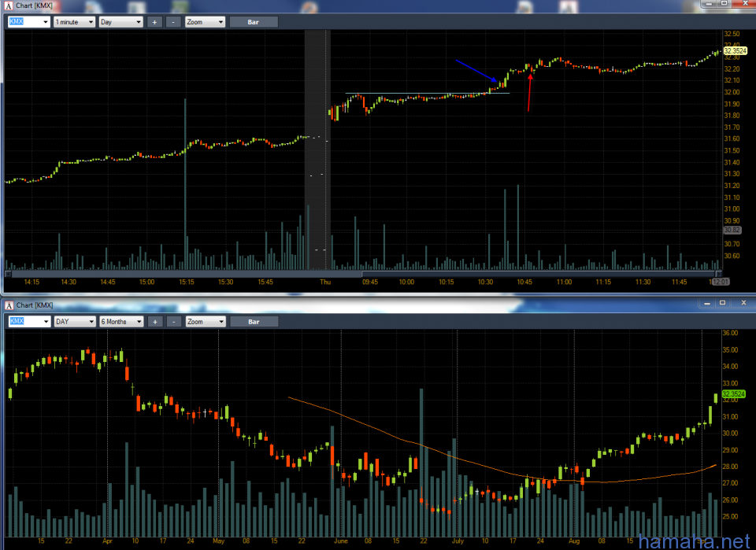Click the Bar button in the bottom chart toolbar
This screenshot has height=550, width=756.
click(254, 321)
